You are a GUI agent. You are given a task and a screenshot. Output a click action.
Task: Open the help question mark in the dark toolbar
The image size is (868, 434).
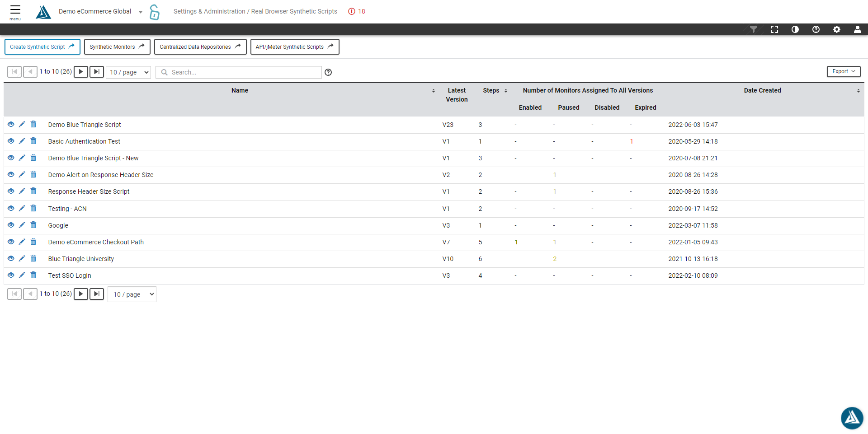(x=816, y=29)
